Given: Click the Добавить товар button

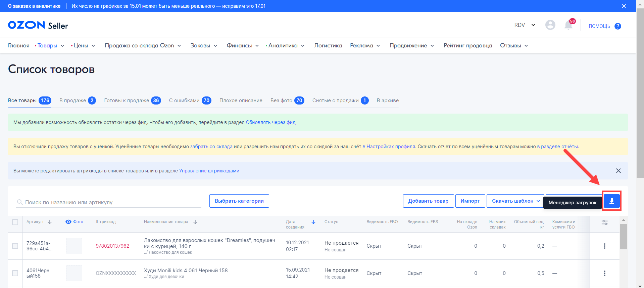Looking at the screenshot, I should (428, 201).
